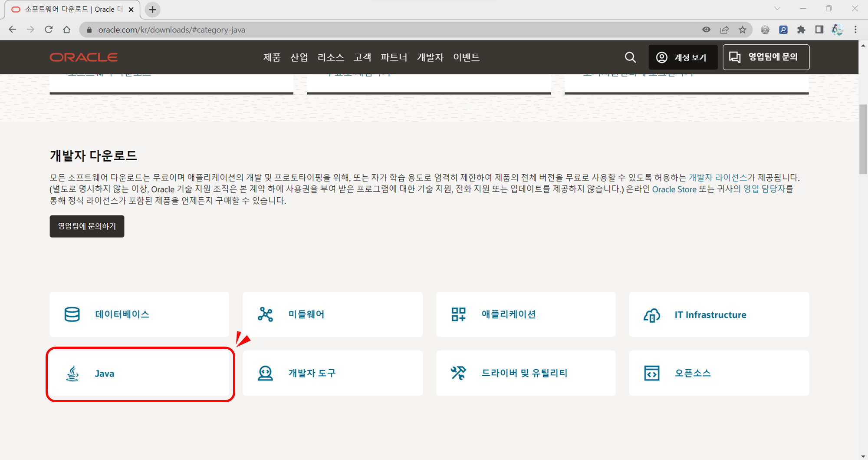Click the share page icon
Image resolution: width=868 pixels, height=460 pixels.
point(724,30)
